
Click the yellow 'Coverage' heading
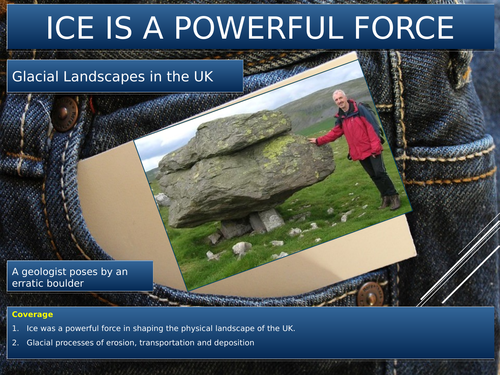32,314
